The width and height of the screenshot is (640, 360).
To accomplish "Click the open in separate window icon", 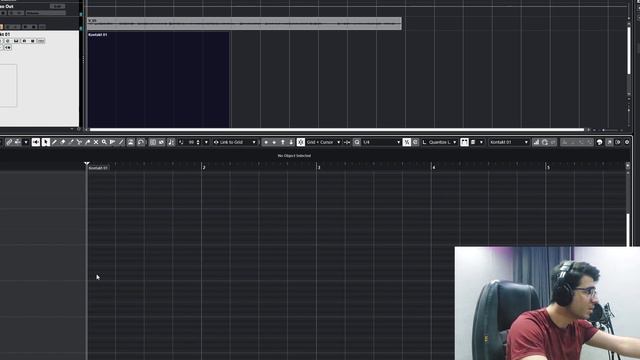I will pos(609,142).
